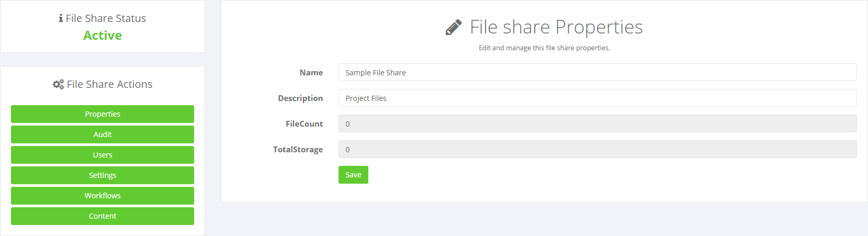The image size is (868, 236).
Task: Click the disabled FileCount field
Action: [x=598, y=123]
